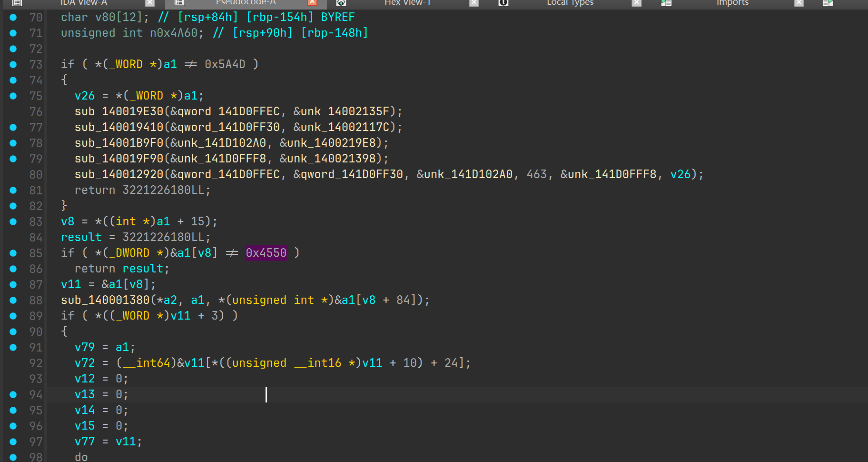Close the Local Types tab
The width and height of the screenshot is (868, 462).
pyautogui.click(x=637, y=2)
